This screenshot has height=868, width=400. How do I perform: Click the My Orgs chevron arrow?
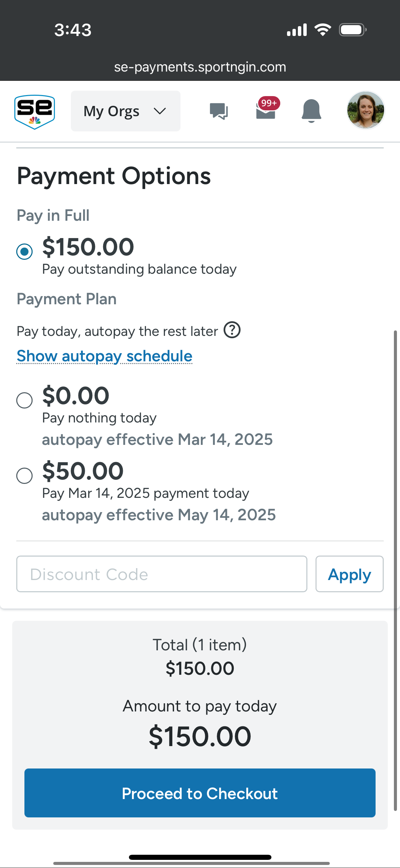coord(159,111)
